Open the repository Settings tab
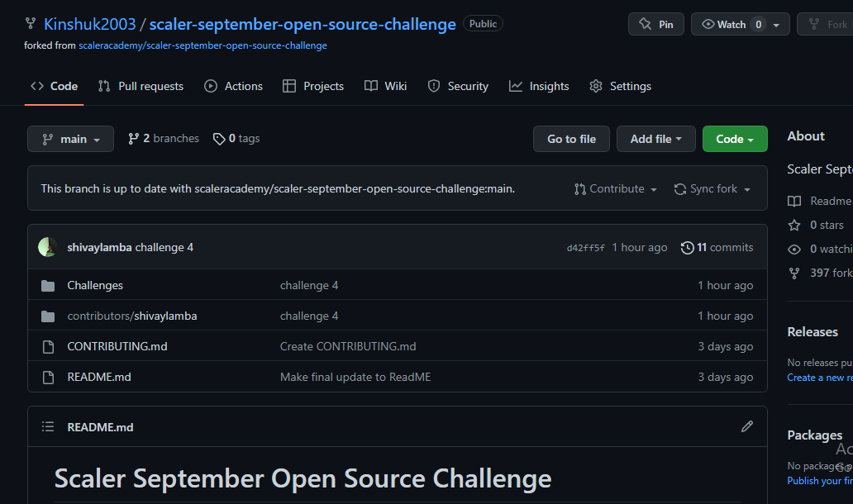The height and width of the screenshot is (504, 853). click(x=620, y=86)
